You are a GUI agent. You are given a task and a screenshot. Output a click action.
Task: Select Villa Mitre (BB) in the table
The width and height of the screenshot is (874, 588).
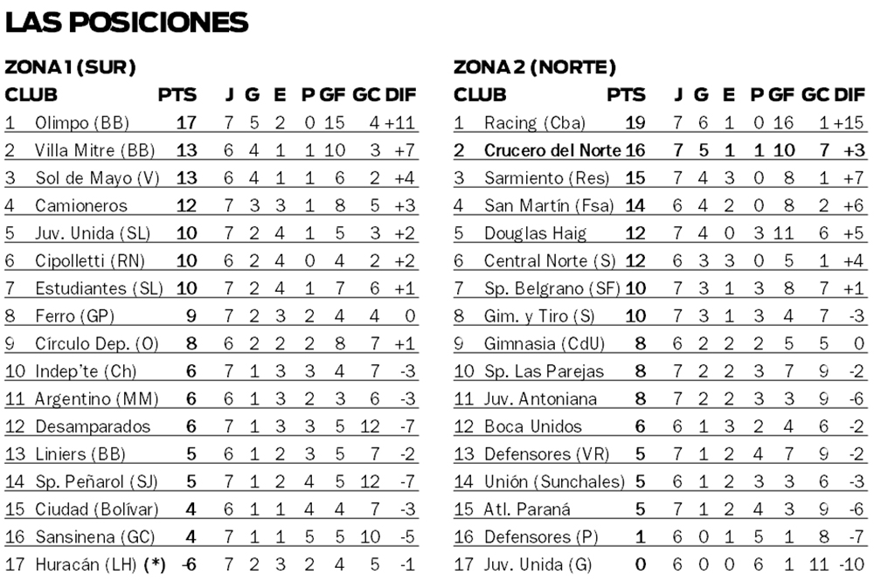click(x=94, y=150)
